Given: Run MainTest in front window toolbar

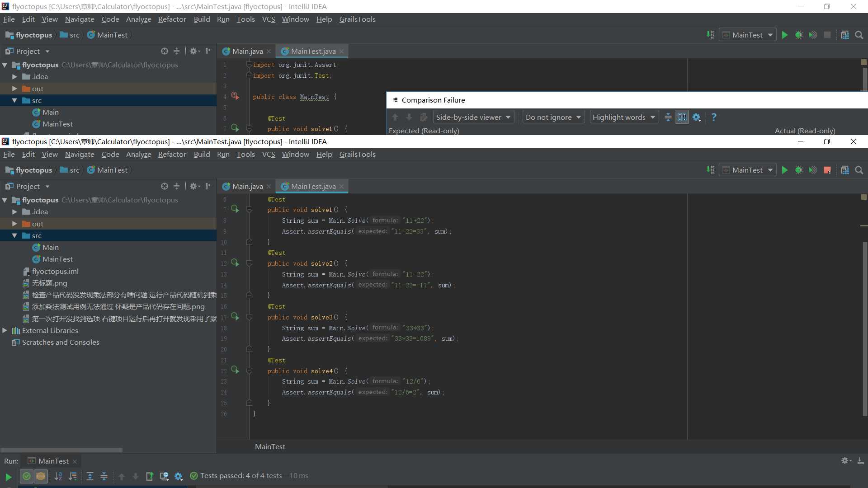Looking at the screenshot, I should click(785, 170).
